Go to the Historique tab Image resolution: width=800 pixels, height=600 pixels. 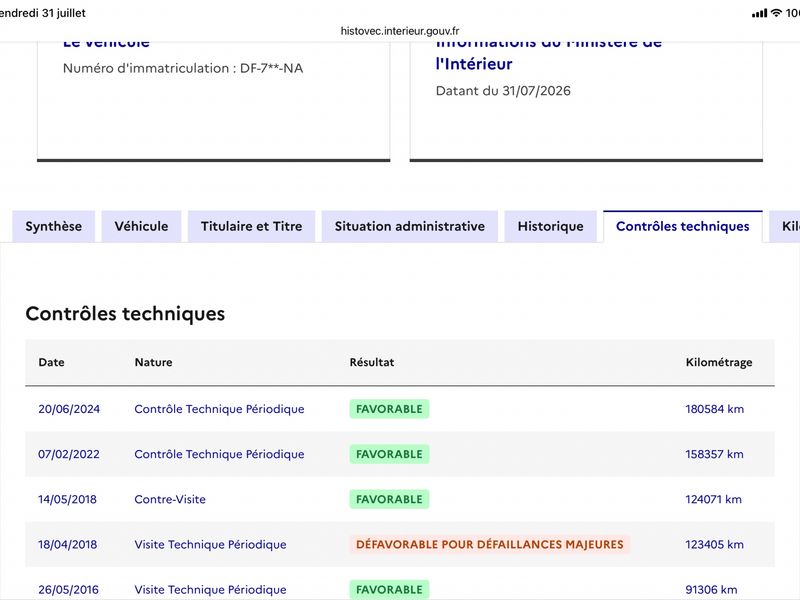[x=551, y=226]
